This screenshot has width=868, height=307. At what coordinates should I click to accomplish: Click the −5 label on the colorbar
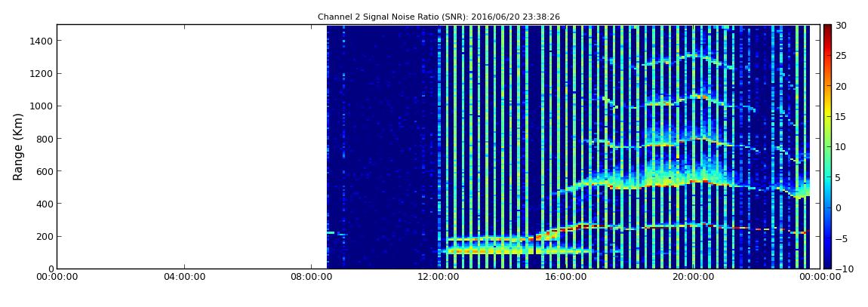coord(842,238)
